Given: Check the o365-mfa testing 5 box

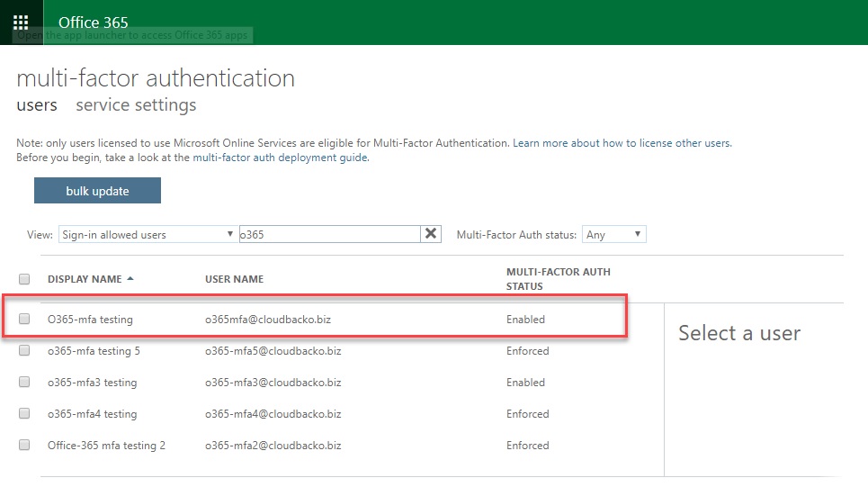Looking at the screenshot, I should click(x=24, y=350).
